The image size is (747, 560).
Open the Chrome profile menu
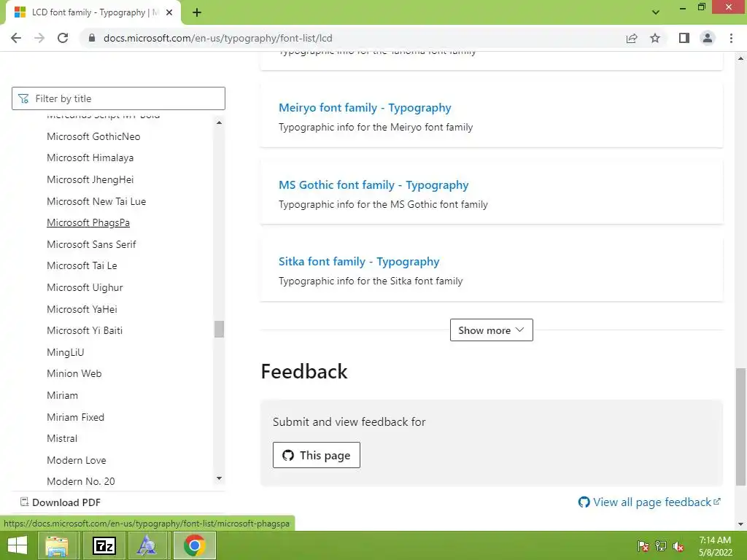click(x=708, y=38)
